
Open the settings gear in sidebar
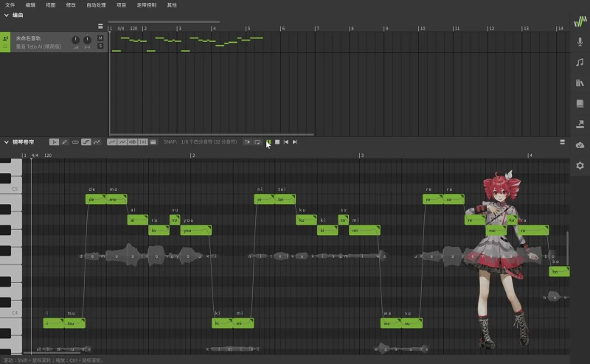[x=580, y=166]
